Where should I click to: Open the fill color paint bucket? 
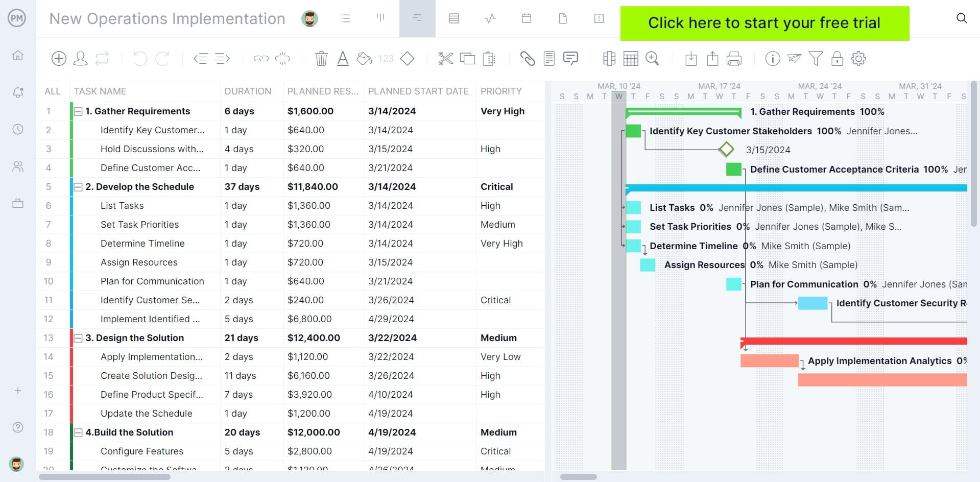[x=363, y=58]
